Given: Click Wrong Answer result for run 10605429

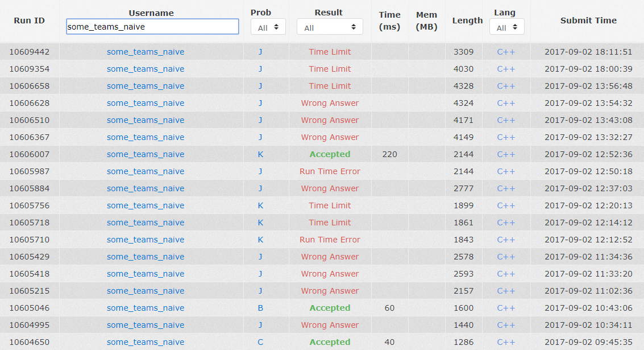Looking at the screenshot, I should 330,257.
